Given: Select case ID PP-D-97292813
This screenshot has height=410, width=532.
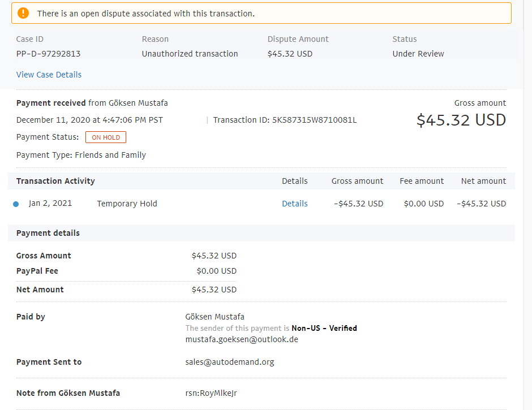Looking at the screenshot, I should (49, 54).
